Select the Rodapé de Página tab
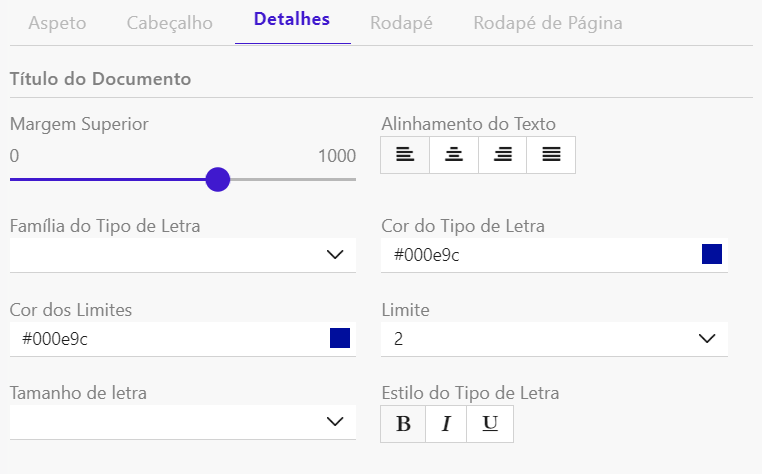 tap(548, 23)
